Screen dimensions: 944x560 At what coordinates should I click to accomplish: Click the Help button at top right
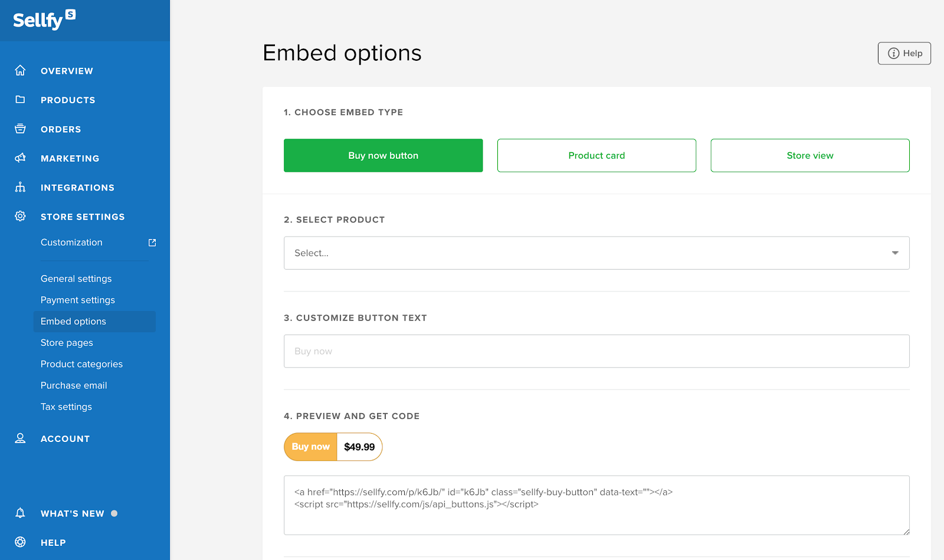click(x=904, y=53)
